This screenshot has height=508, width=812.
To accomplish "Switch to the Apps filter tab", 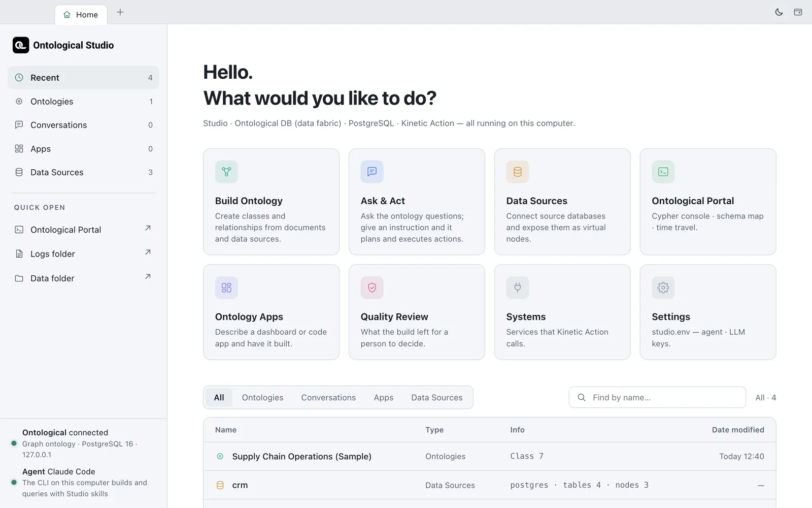I will click(384, 397).
